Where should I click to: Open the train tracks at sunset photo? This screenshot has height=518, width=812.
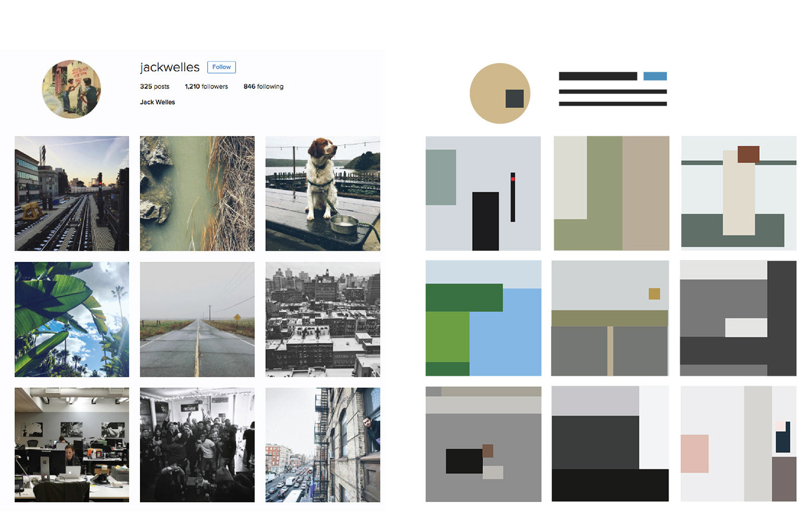72,194
